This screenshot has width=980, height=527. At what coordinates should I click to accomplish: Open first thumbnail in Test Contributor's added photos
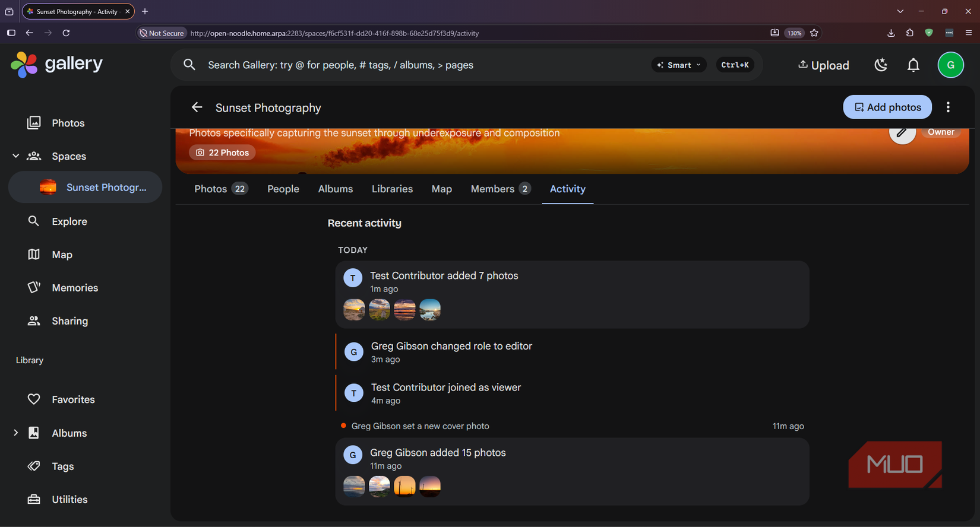point(354,310)
